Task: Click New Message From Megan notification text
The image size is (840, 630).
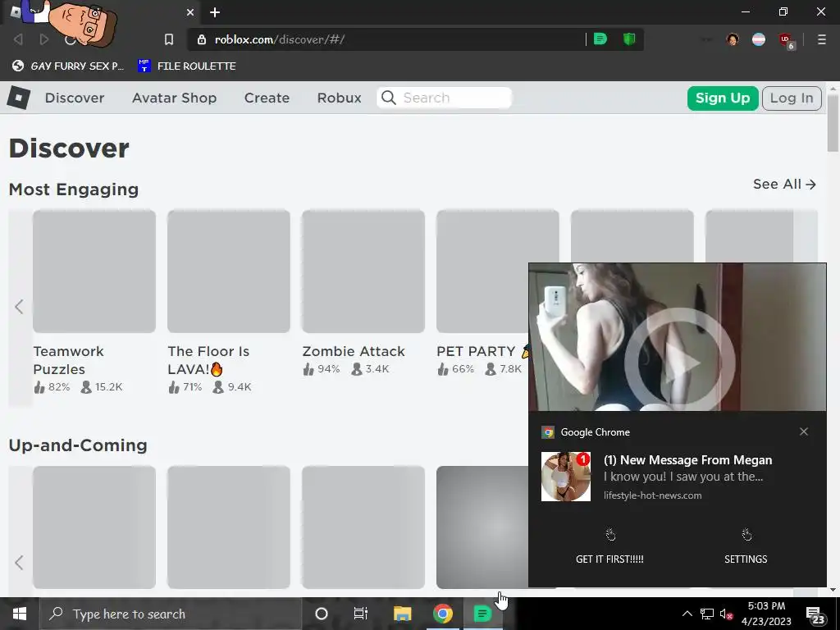Action: coord(688,460)
